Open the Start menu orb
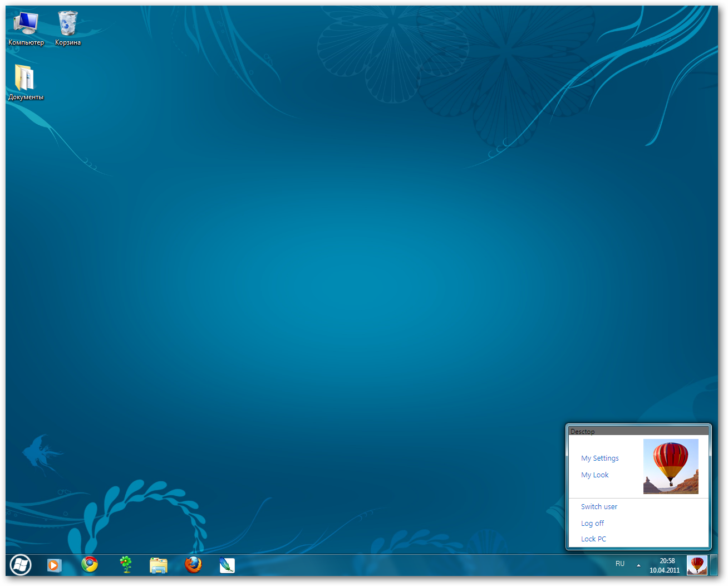Screen dimensions: 728x586 21,565
